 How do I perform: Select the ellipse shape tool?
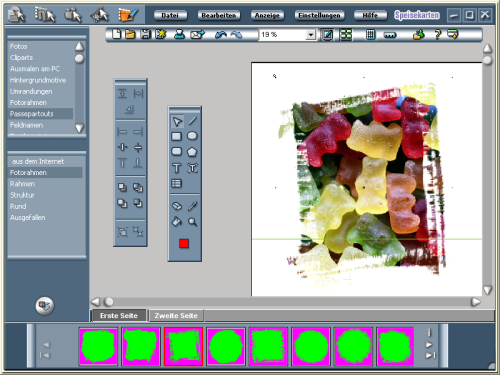(x=192, y=136)
